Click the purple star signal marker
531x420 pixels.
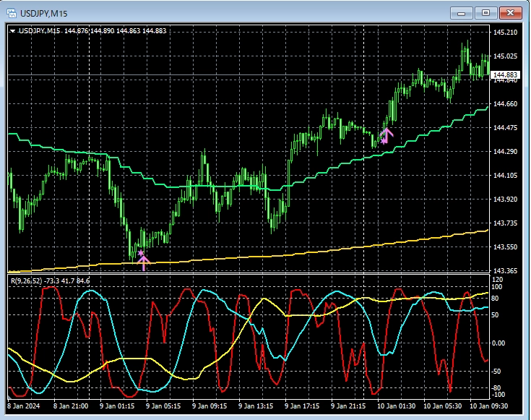click(140, 252)
